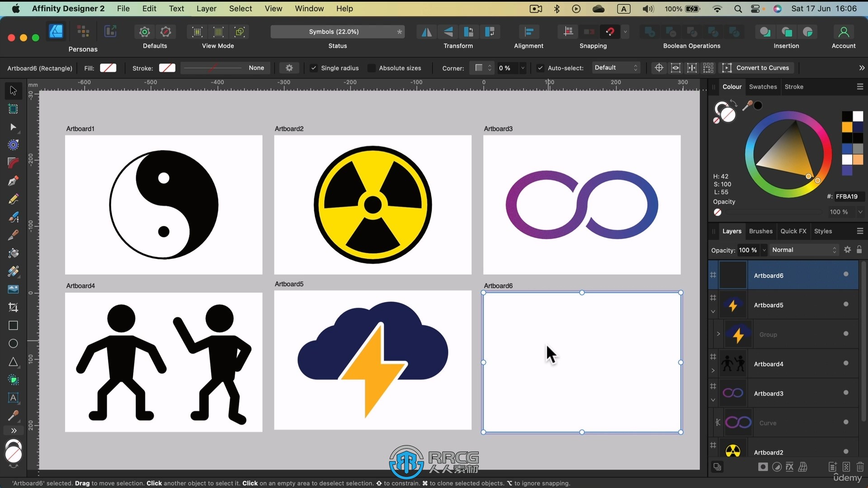Click the Add Layer icon
Screen dimensions: 868x488
833,467
